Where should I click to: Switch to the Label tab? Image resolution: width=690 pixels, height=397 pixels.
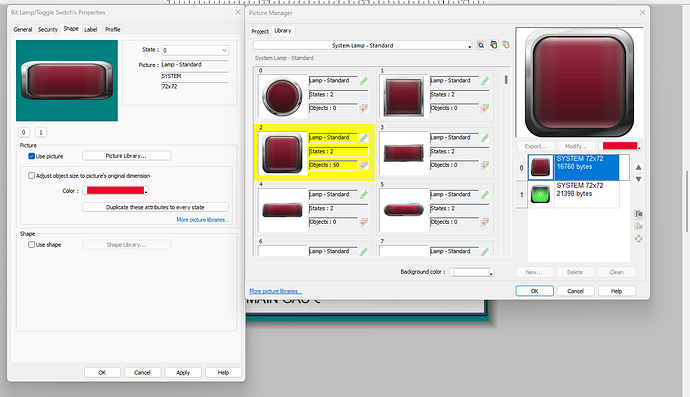tap(91, 29)
